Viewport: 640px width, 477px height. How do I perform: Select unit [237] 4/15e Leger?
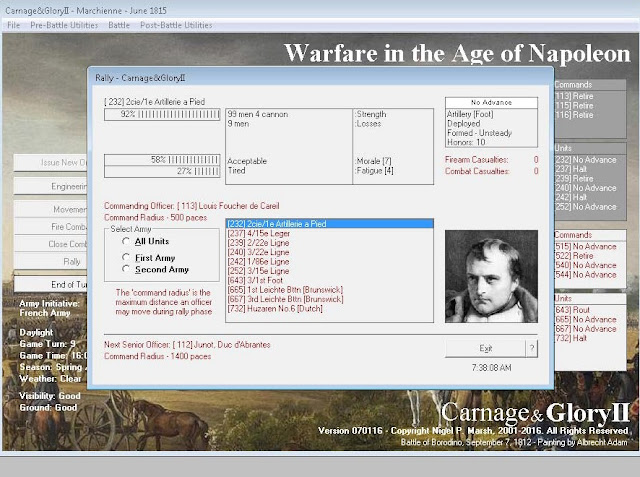[x=329, y=233]
